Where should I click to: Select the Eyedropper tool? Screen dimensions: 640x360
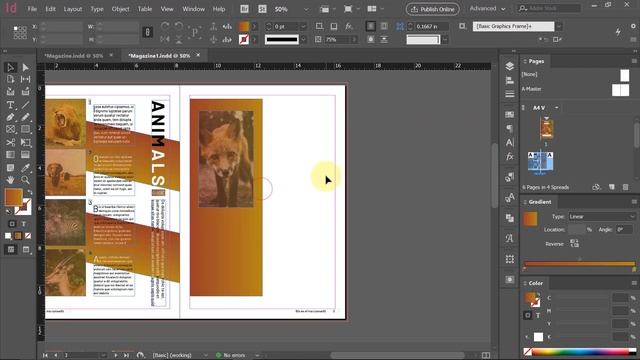click(25, 168)
